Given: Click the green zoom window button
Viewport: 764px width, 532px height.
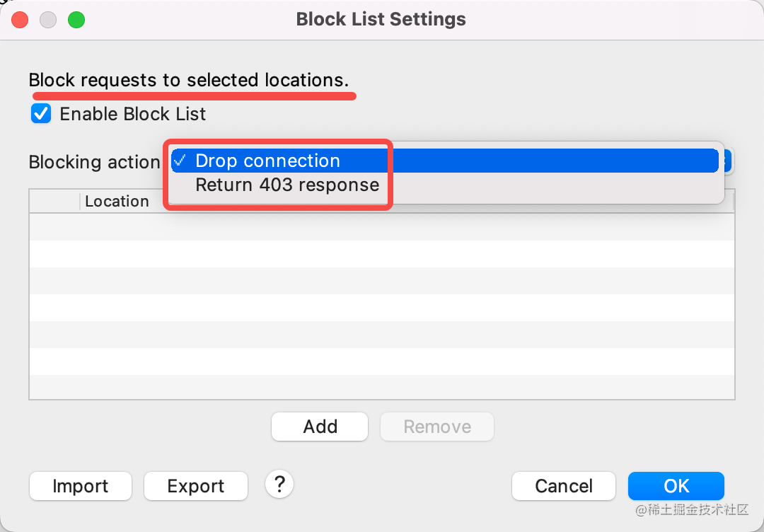Looking at the screenshot, I should coord(76,20).
